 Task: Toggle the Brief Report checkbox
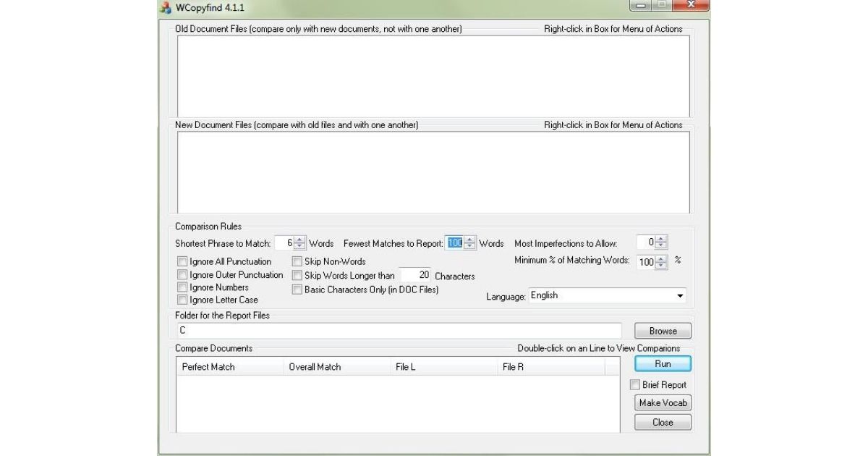pyautogui.click(x=635, y=385)
